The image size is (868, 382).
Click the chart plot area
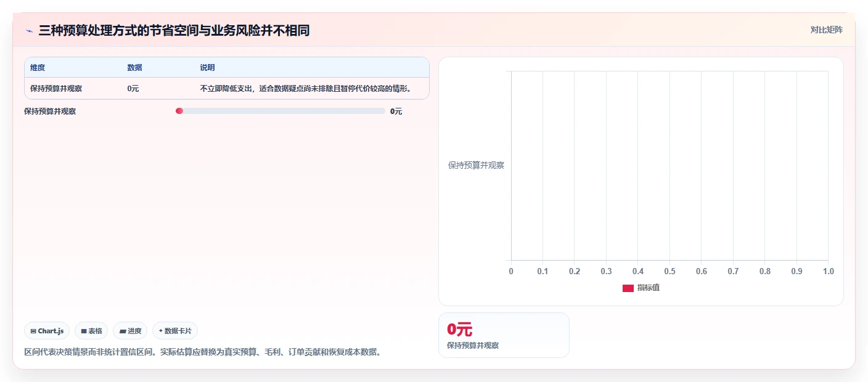point(669,165)
